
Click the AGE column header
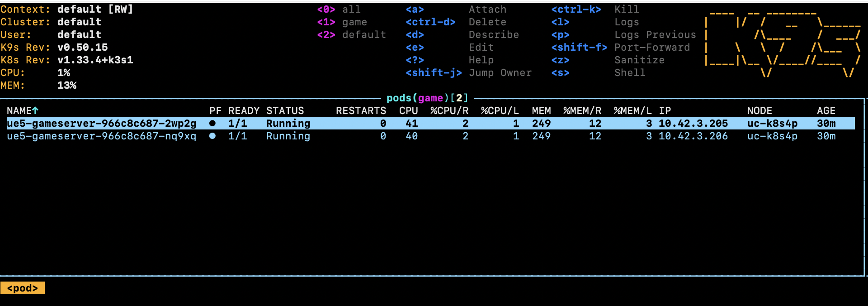click(x=826, y=110)
